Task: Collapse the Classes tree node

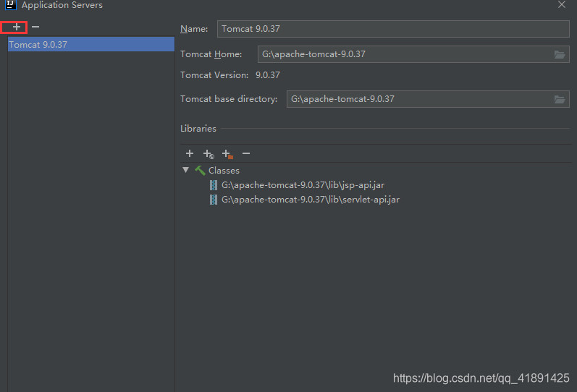Action: [x=186, y=170]
